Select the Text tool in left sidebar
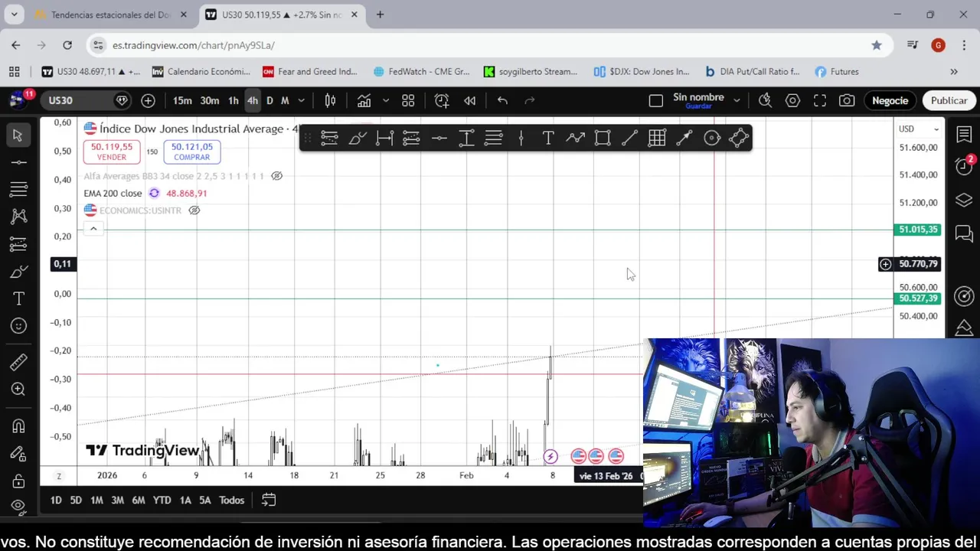Image resolution: width=980 pixels, height=551 pixels. 18,298
